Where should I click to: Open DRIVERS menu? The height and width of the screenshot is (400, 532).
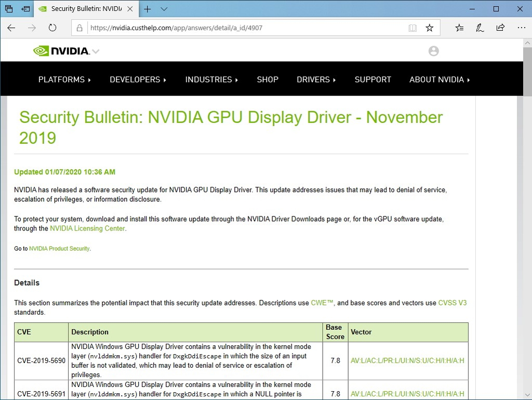316,80
